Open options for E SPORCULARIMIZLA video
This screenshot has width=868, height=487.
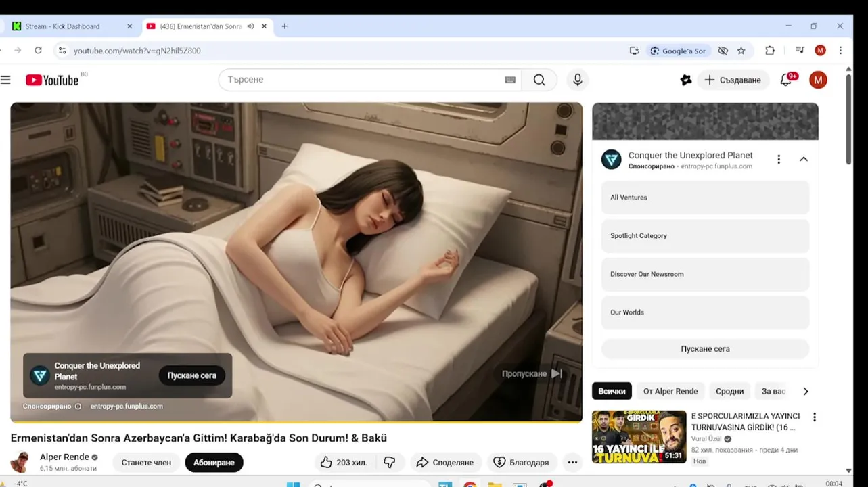815,417
